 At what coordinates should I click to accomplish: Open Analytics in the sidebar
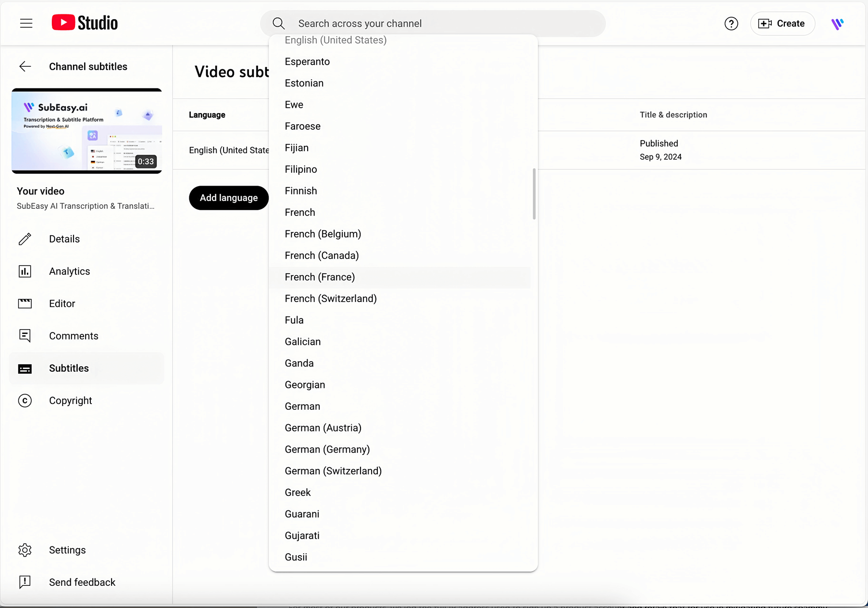[x=87, y=271]
